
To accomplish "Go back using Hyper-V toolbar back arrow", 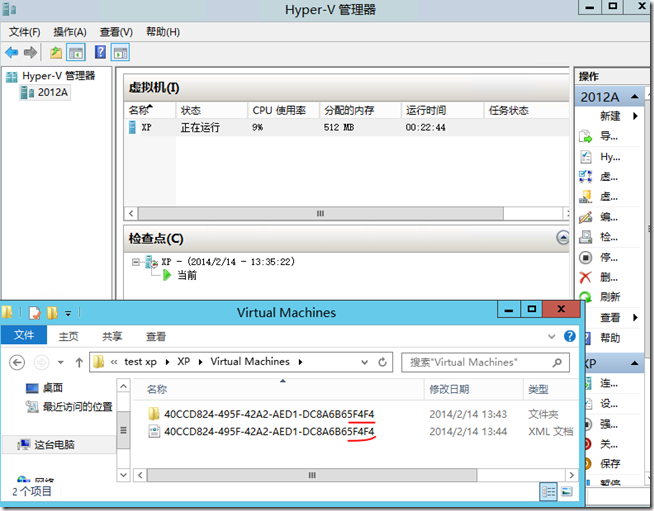I will click(x=12, y=53).
